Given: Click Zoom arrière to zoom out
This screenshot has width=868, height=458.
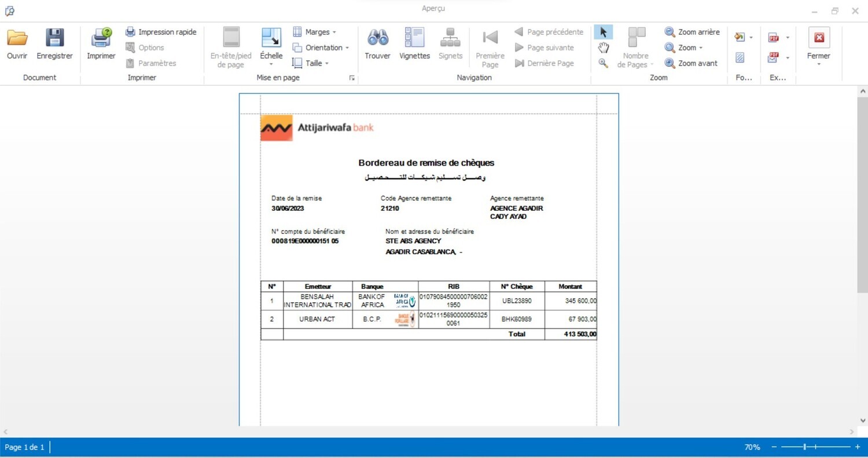Looking at the screenshot, I should tap(692, 32).
